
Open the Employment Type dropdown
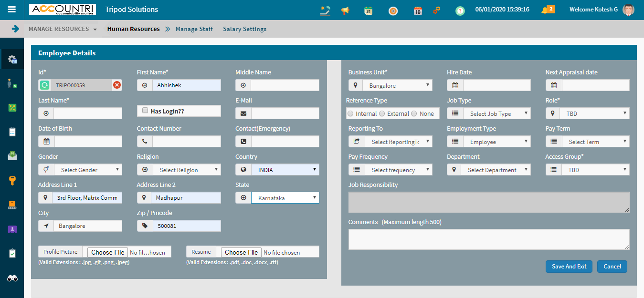click(496, 142)
